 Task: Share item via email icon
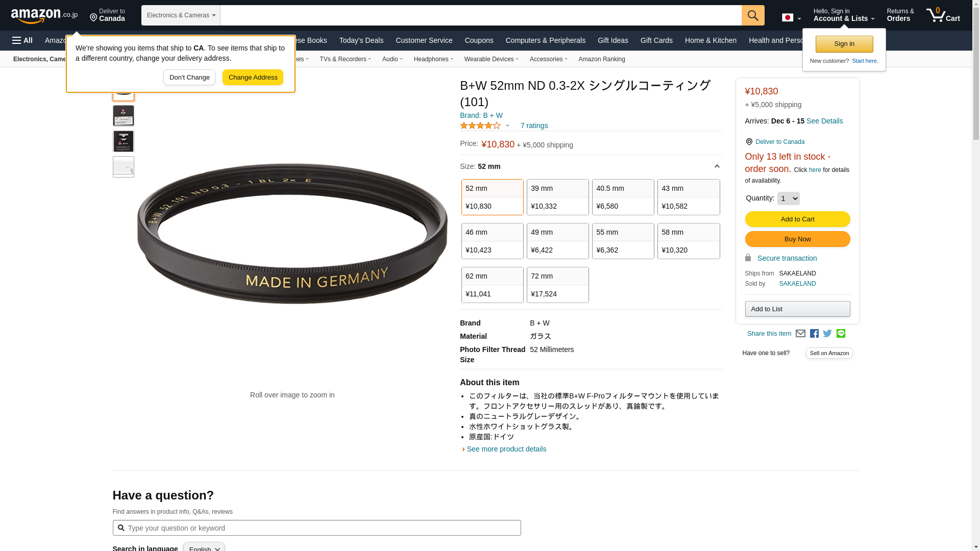pos(800,334)
